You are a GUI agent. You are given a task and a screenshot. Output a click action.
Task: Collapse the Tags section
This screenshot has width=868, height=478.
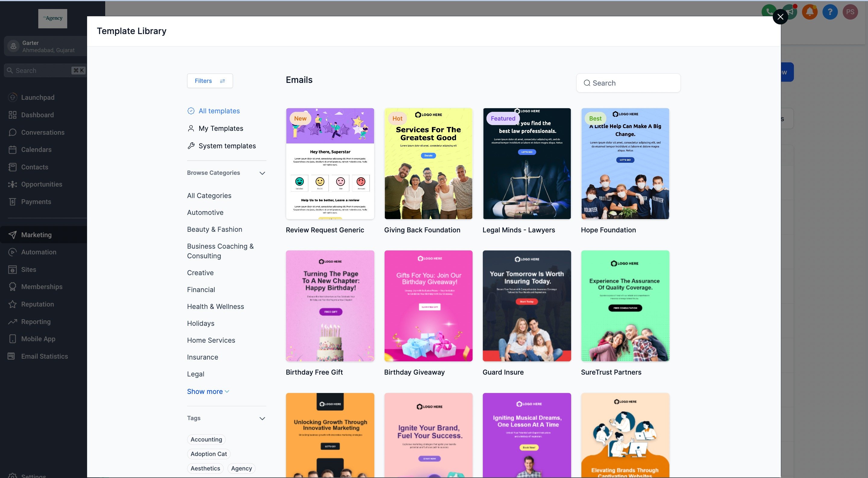click(x=262, y=418)
